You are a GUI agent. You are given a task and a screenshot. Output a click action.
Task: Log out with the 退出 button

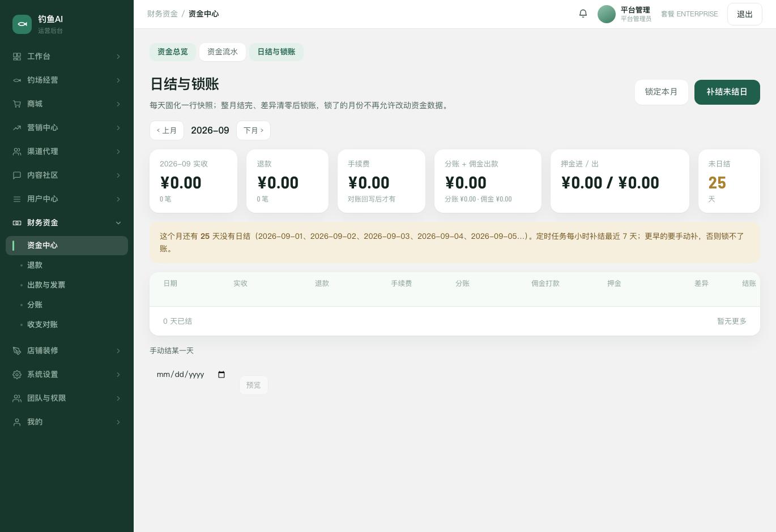click(x=745, y=14)
